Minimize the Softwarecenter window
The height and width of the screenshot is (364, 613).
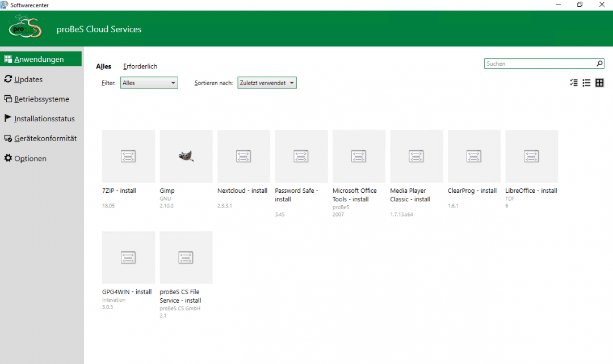tap(559, 5)
